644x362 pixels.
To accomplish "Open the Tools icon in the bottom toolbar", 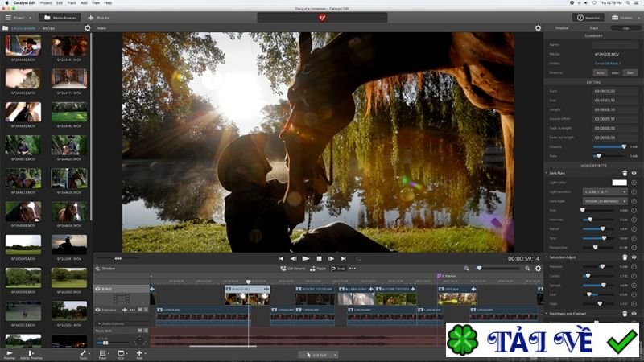I will [83, 353].
